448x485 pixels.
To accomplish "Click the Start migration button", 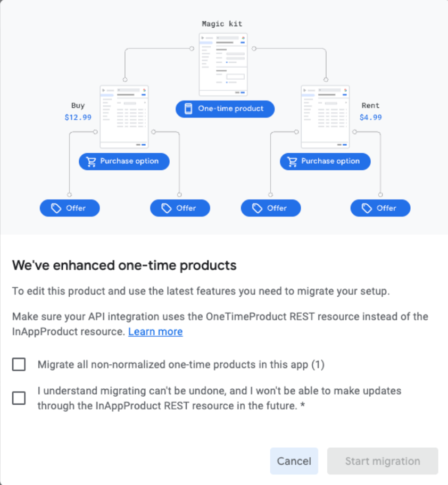I will point(383,461).
